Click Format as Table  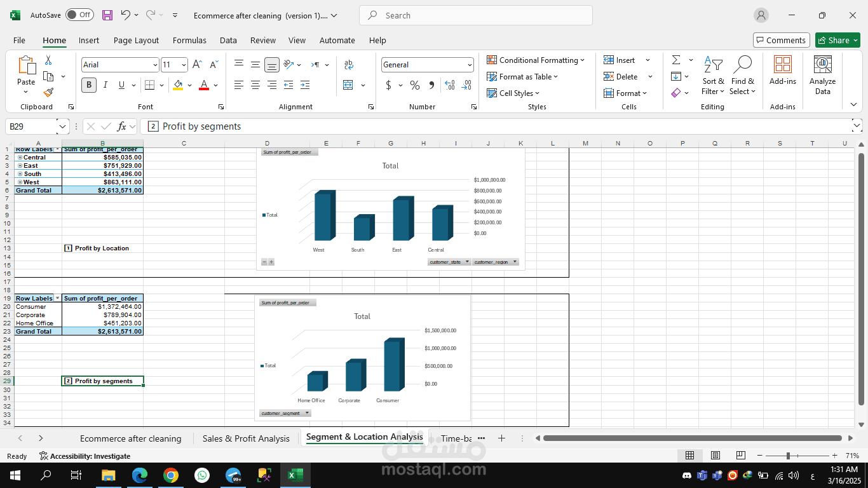tap(522, 77)
